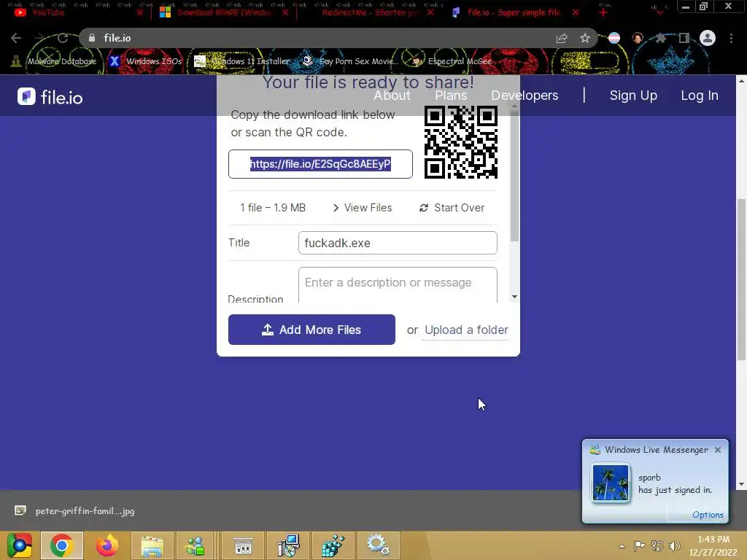Switch to the Download WinPE tab
This screenshot has height=560, width=747.
pyautogui.click(x=224, y=12)
